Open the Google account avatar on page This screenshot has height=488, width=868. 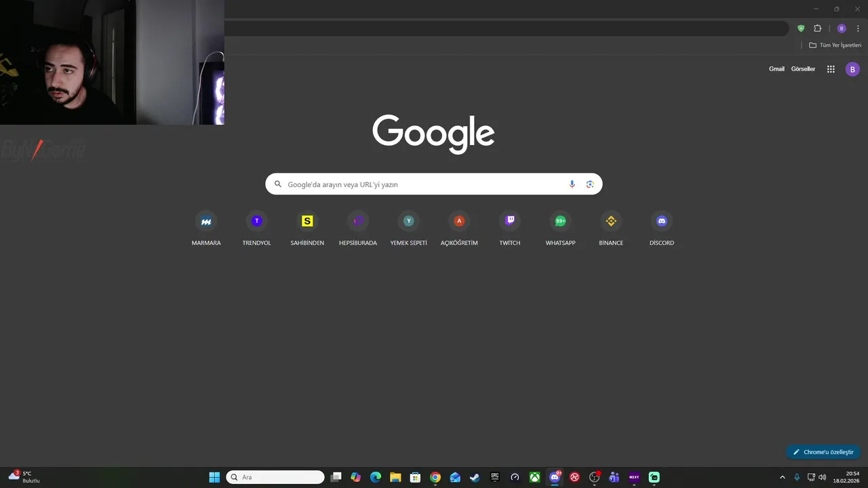point(852,69)
